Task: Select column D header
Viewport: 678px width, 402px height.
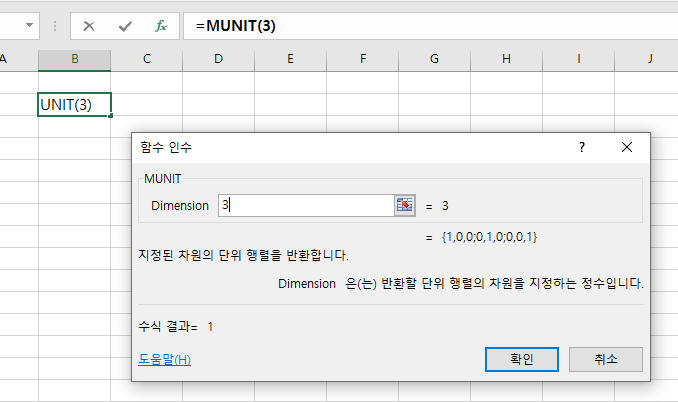Action: 218,59
